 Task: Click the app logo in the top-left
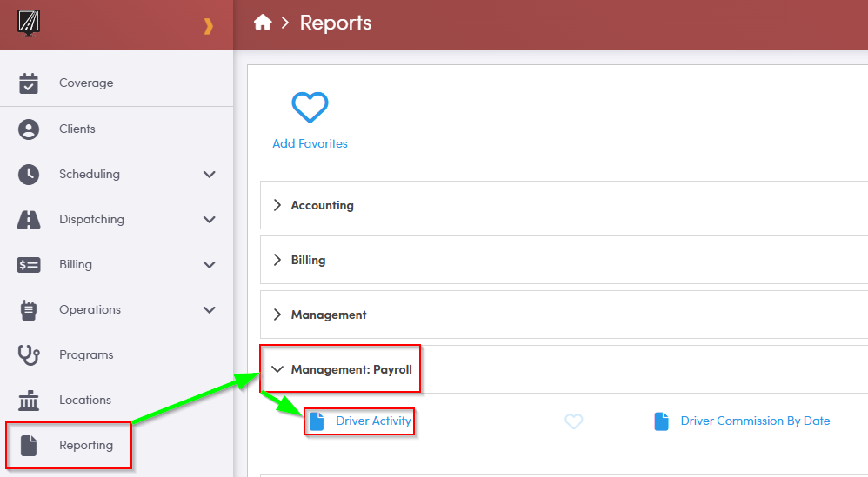(x=29, y=22)
